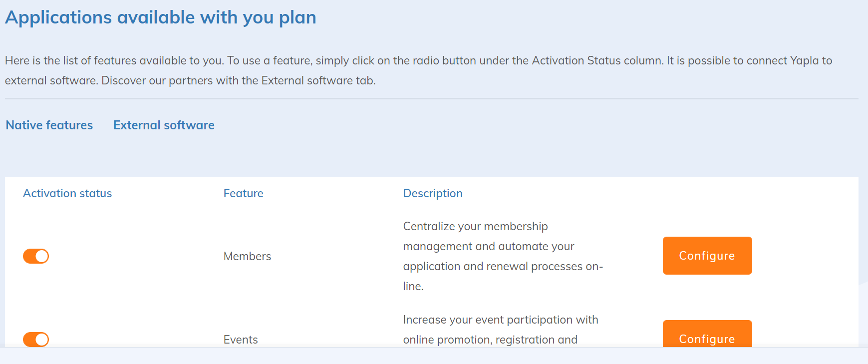Click the Activation status column header
This screenshot has height=364, width=868.
[67, 193]
